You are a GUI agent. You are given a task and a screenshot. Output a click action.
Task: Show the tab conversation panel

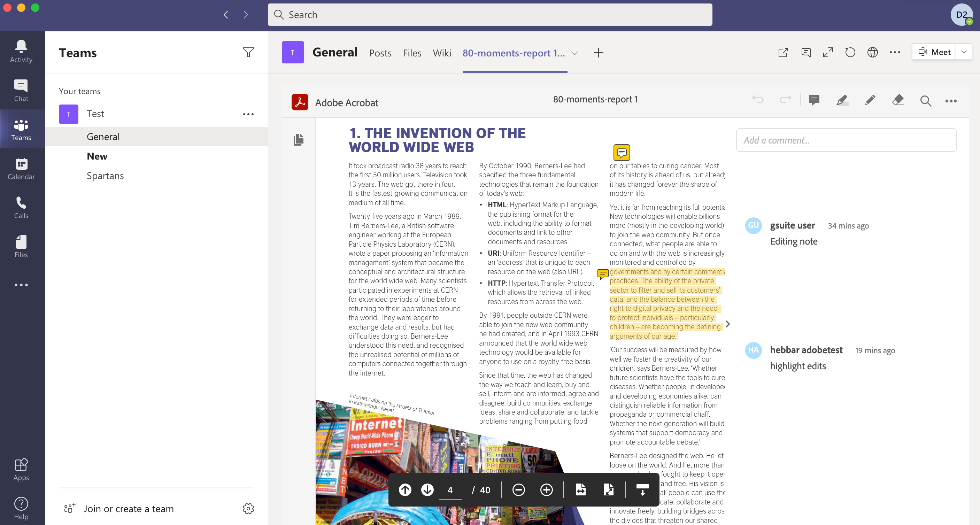pyautogui.click(x=805, y=52)
